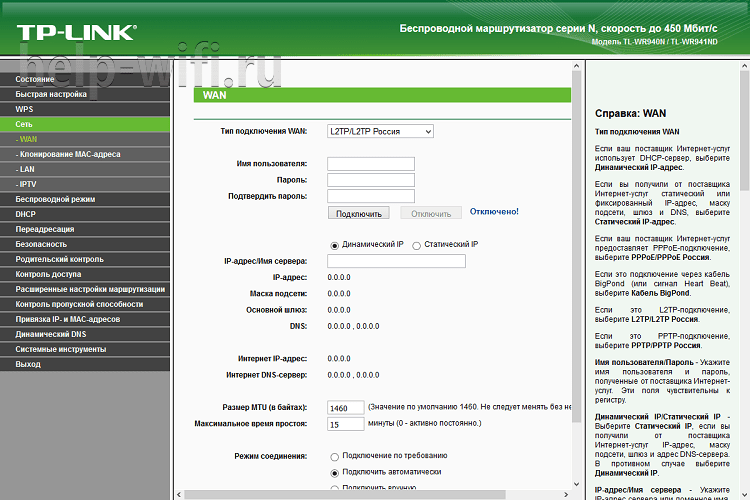
Task: Open Переадресация section
Action: (x=85, y=229)
